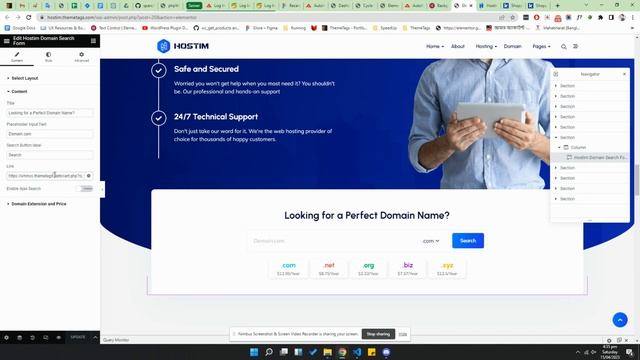The height and width of the screenshot is (360, 640).
Task: Open a new browser tab
Action: click(x=557, y=6)
